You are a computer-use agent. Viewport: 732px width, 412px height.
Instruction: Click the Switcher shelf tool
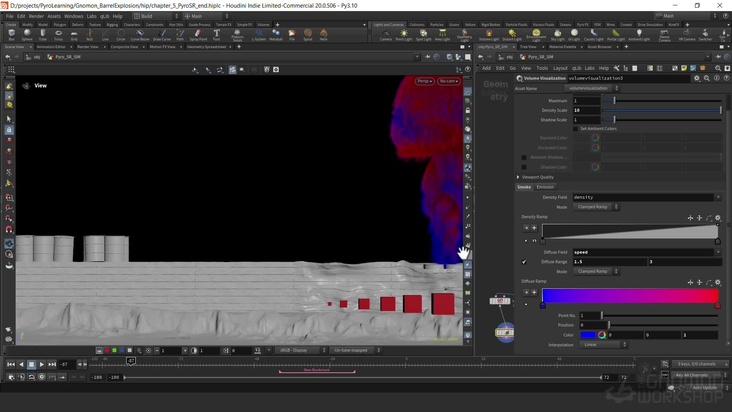click(705, 35)
